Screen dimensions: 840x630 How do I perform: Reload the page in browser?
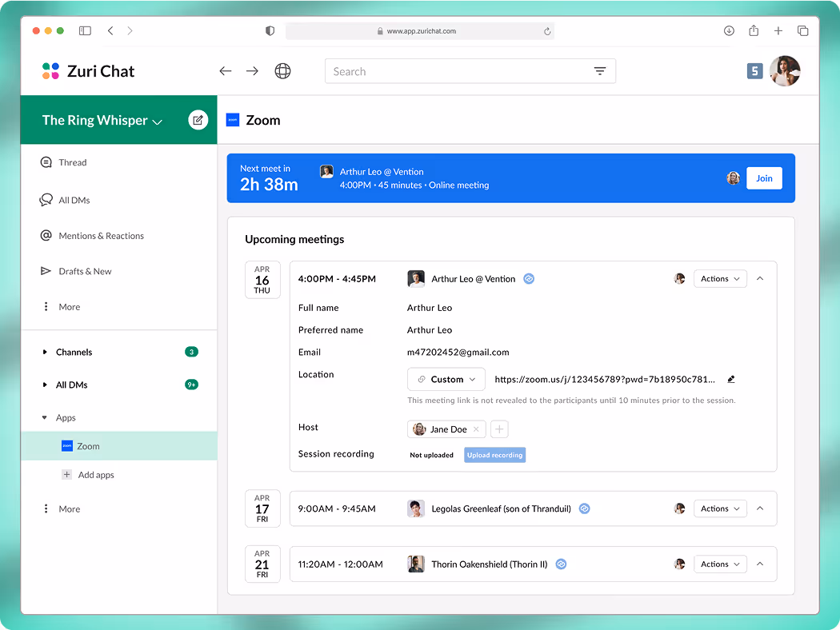[547, 31]
